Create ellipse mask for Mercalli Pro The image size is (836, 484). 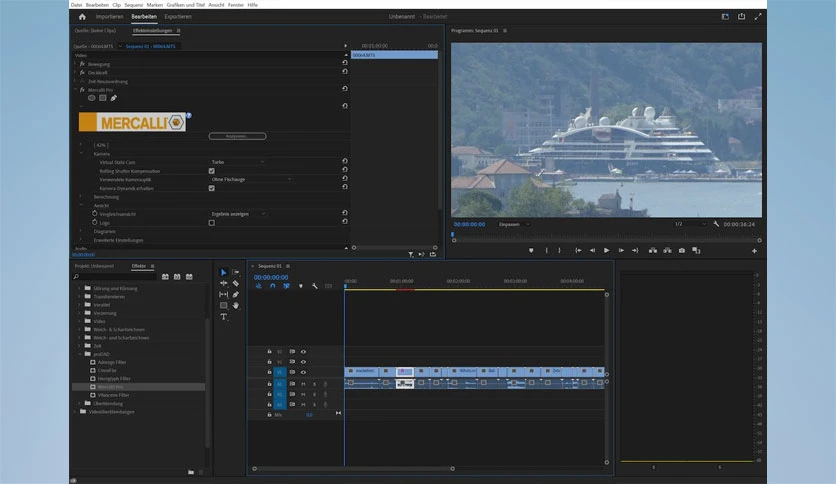click(92, 98)
